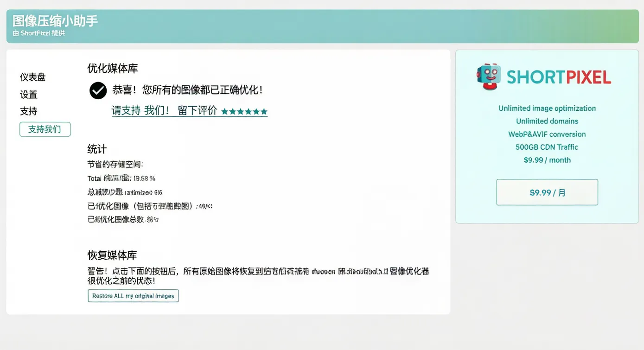Click the 500GB CDN Traffic plan feature

547,147
